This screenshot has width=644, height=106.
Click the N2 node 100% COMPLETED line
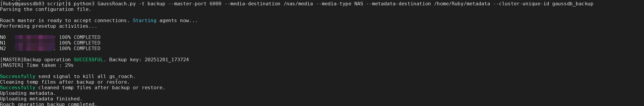(x=50, y=49)
